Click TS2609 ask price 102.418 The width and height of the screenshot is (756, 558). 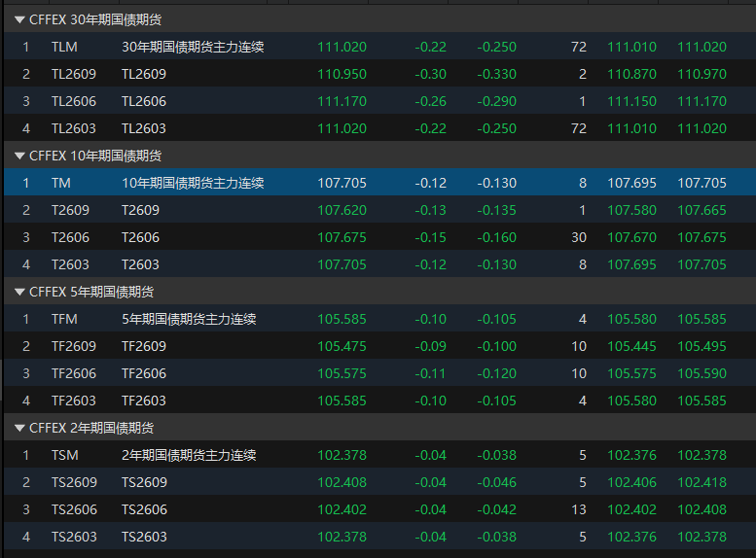pos(702,482)
